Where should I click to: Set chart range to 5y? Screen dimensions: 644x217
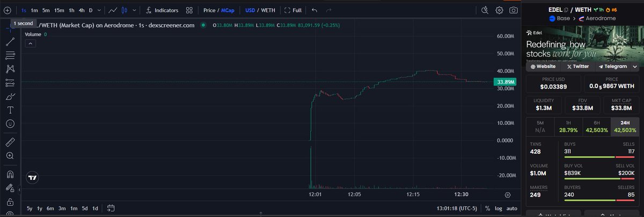30,208
